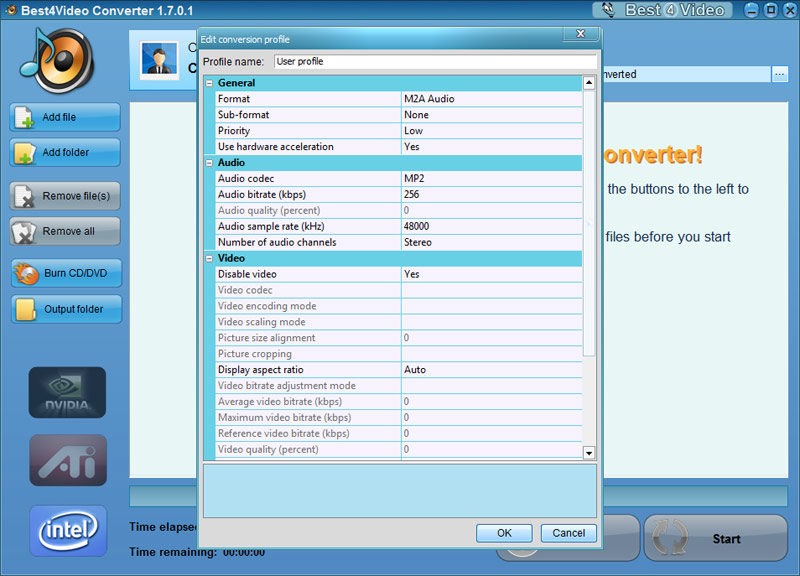Click scroll up arrow in property list
Viewport: 800px width, 576px height.
point(589,83)
